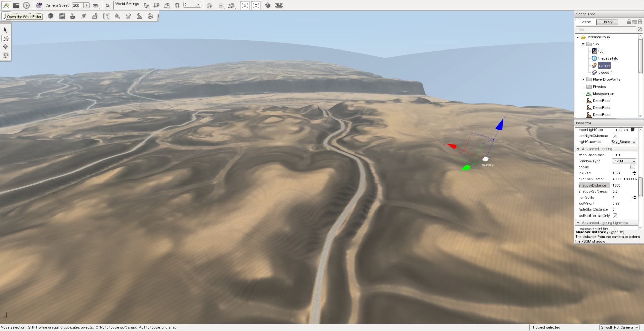Viewport: 644px width, 331px height.
Task: Open the moonLightColor color swatch
Action: [x=632, y=130]
